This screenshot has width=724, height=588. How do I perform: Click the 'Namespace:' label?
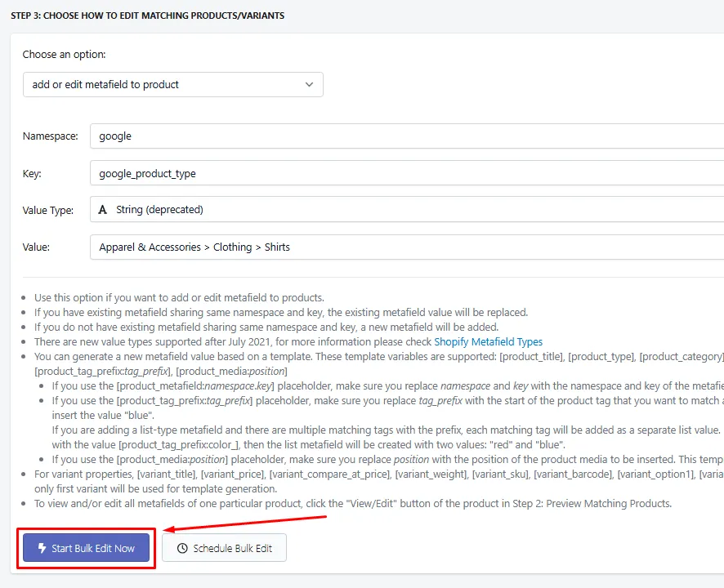point(51,136)
